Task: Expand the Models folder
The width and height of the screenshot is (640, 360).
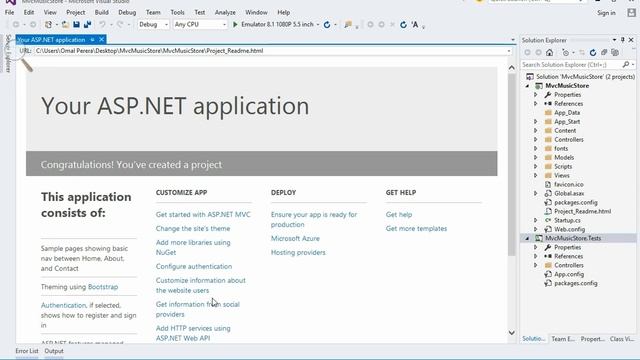Action: point(536,158)
